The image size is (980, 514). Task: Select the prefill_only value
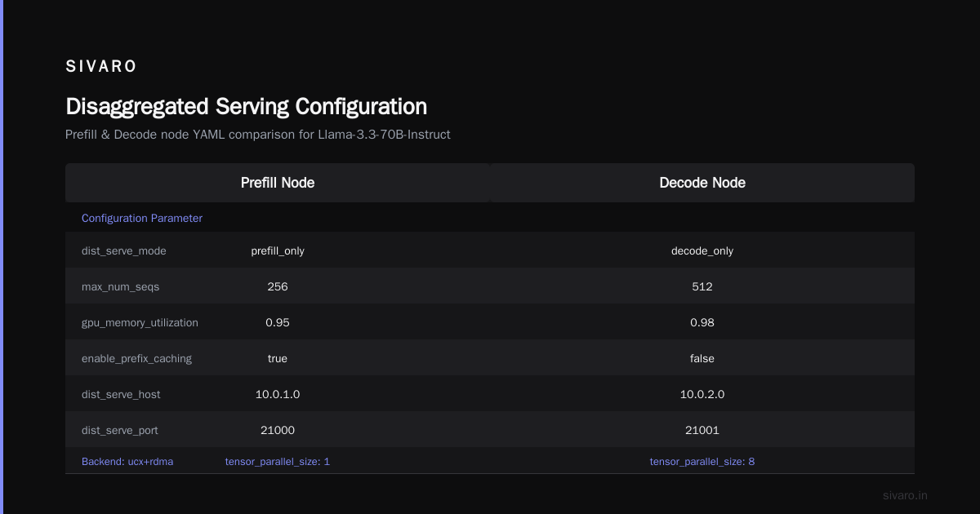(x=278, y=251)
